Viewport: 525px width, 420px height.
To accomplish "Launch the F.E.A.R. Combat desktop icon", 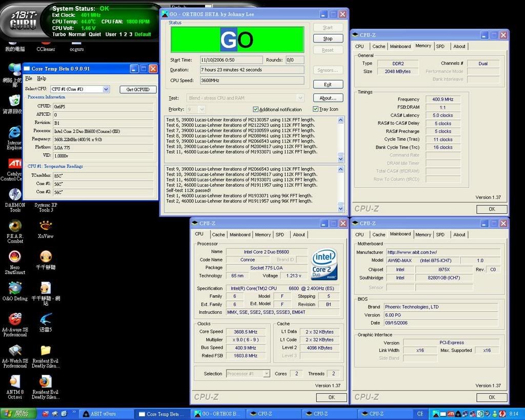I will (15, 231).
